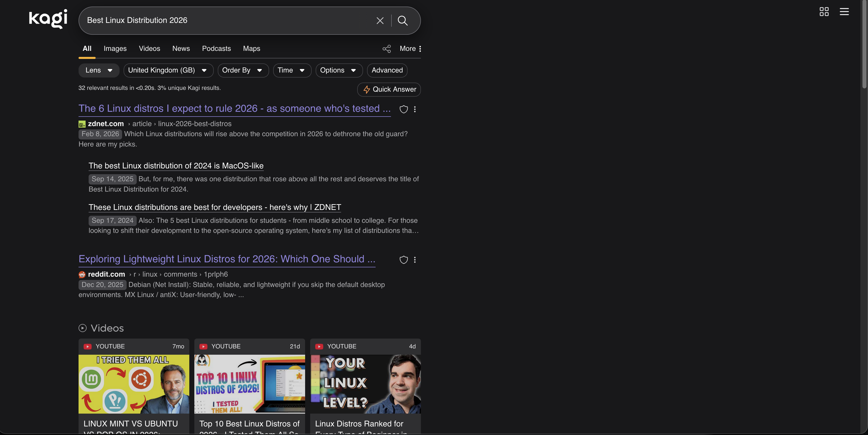This screenshot has width=868, height=435.
Task: Open three-dot options on the reddit result
Action: tap(415, 260)
